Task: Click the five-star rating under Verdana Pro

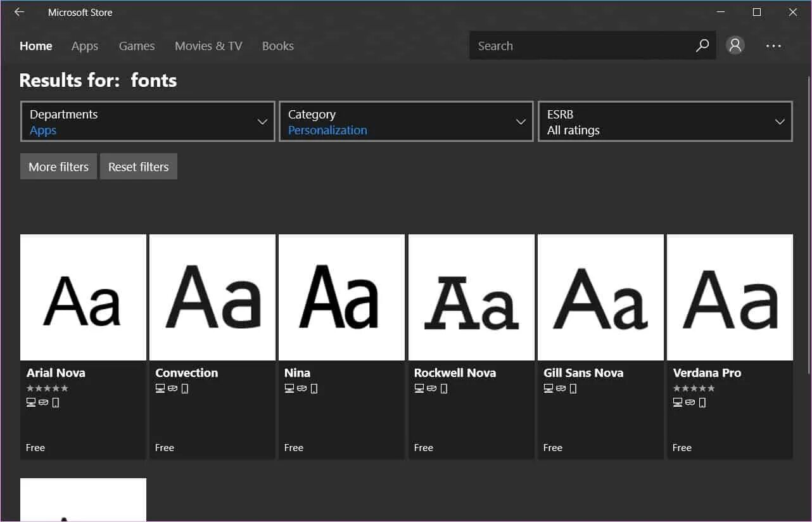Action: tap(693, 388)
